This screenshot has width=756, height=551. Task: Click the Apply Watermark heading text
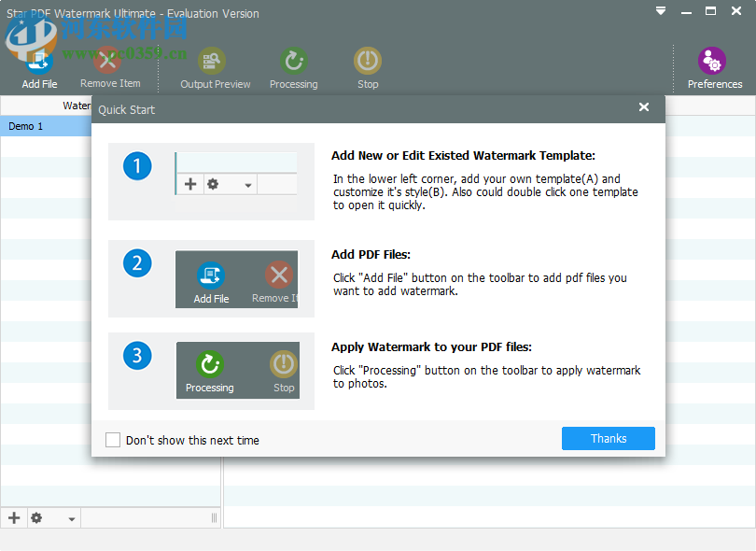pyautogui.click(x=431, y=347)
